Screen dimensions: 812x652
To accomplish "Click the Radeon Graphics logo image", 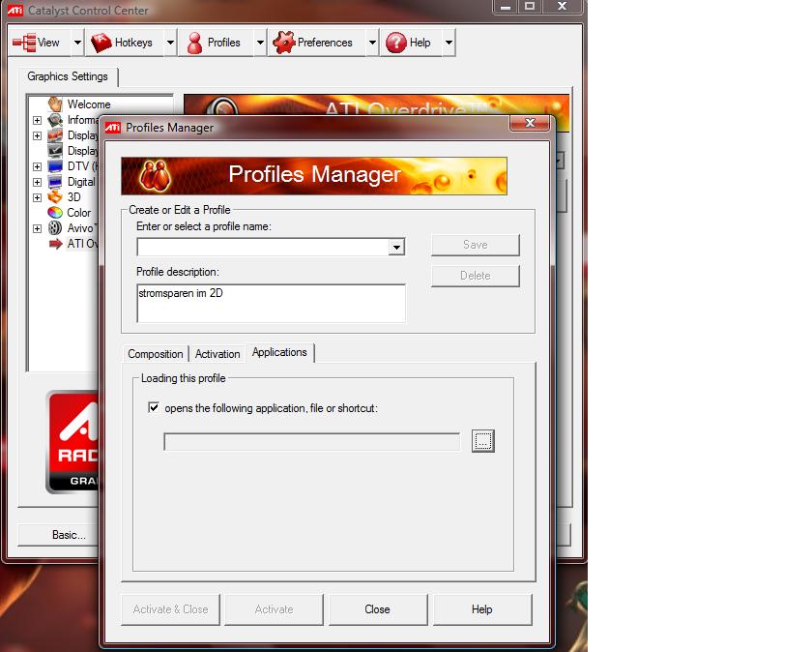I will coord(72,442).
